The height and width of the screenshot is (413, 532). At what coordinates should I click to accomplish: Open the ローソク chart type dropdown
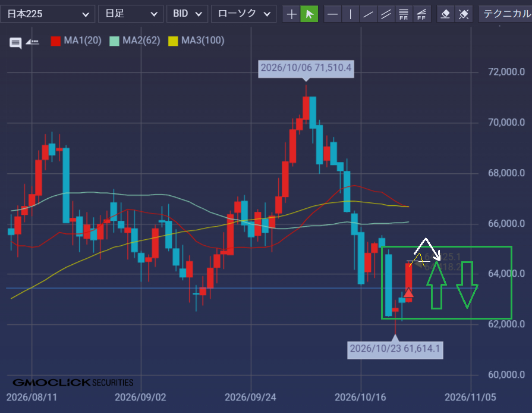pyautogui.click(x=244, y=14)
